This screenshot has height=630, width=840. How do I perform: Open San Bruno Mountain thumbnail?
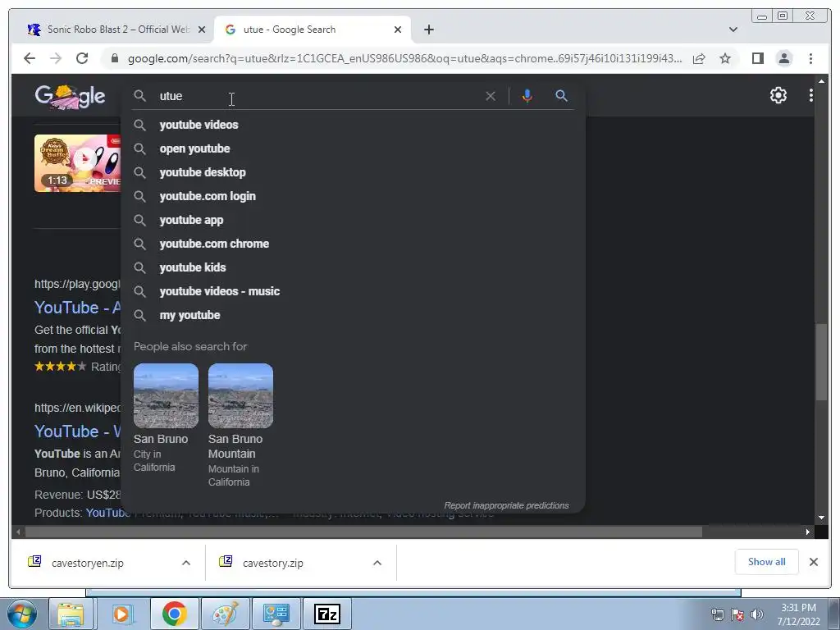(240, 396)
